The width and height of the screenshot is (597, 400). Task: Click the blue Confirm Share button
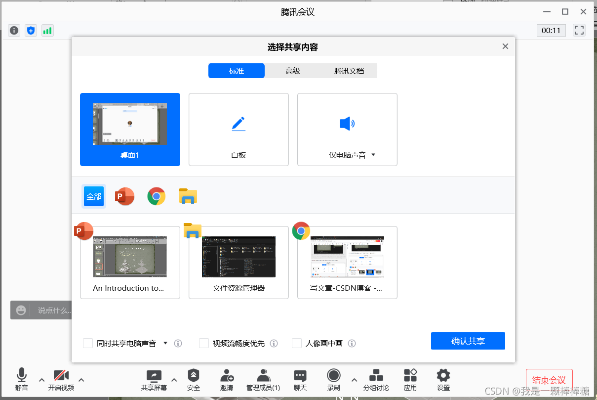tap(468, 341)
